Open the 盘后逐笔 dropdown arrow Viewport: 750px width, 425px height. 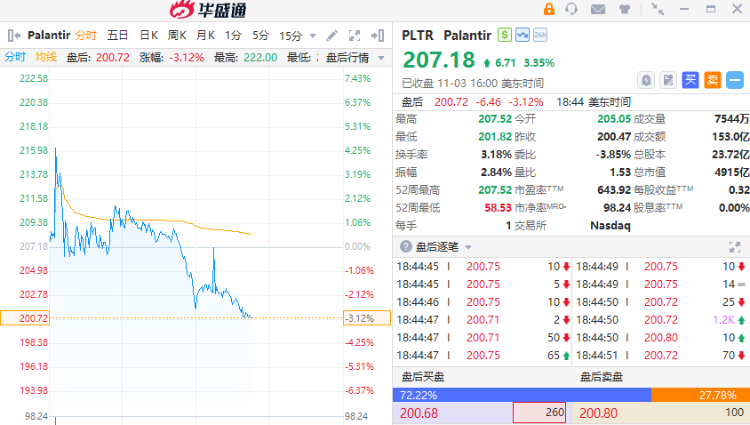468,247
